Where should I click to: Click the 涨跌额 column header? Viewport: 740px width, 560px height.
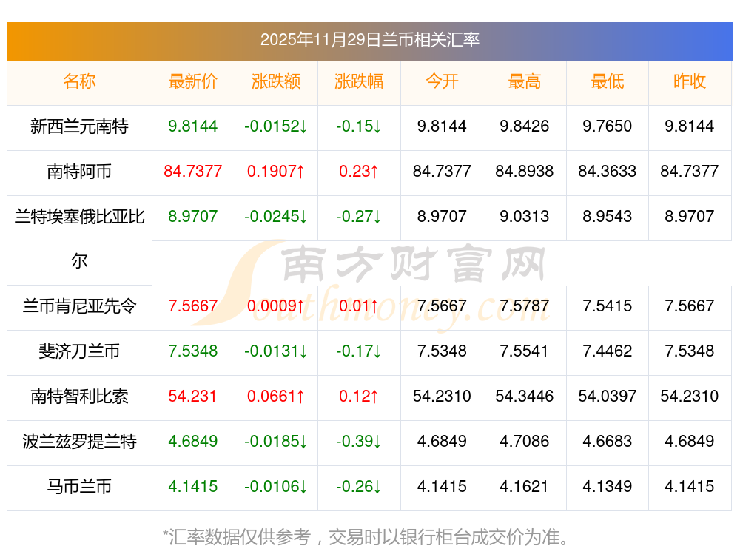click(x=276, y=81)
